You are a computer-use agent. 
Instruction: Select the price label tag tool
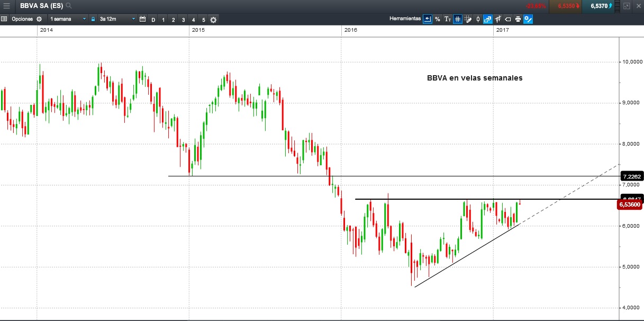click(x=508, y=19)
